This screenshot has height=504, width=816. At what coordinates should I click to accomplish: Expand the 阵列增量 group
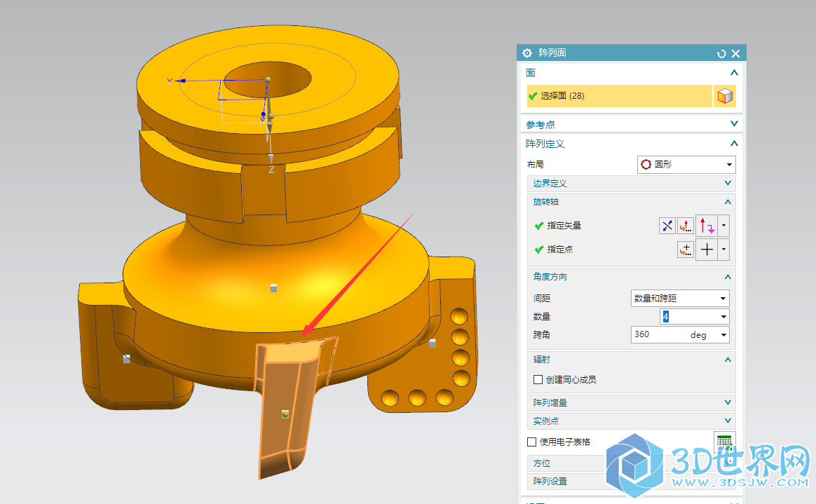coord(728,402)
